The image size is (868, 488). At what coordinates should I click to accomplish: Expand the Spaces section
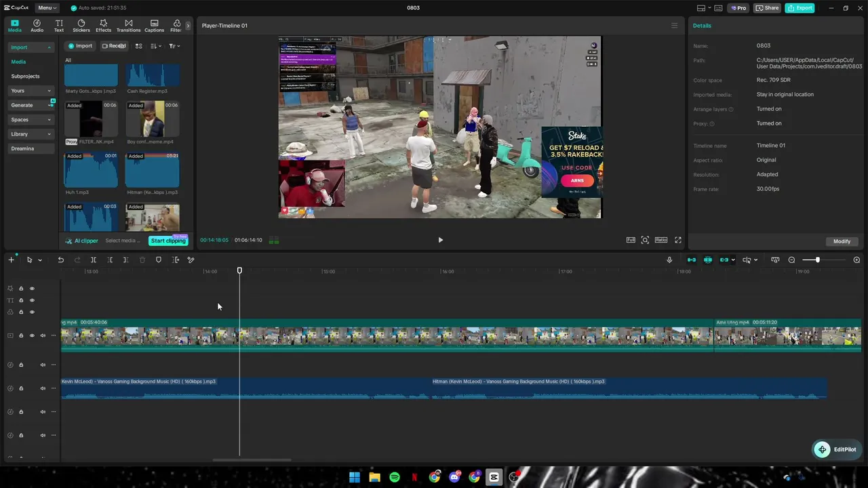tap(31, 120)
